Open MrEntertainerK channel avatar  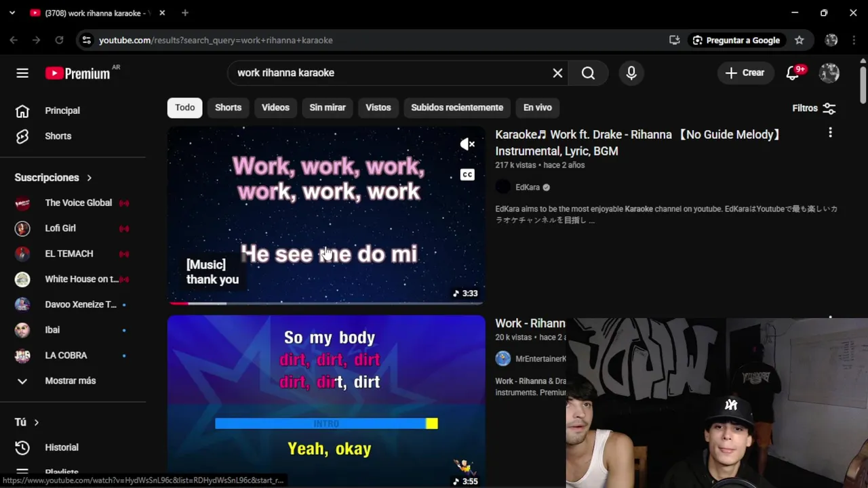click(502, 359)
